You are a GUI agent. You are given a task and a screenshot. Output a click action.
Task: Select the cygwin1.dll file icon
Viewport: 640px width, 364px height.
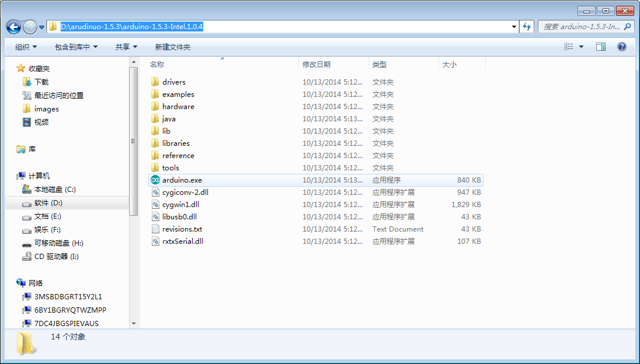click(155, 204)
